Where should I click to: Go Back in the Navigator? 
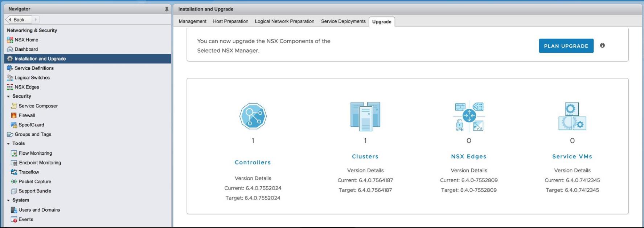click(x=19, y=20)
